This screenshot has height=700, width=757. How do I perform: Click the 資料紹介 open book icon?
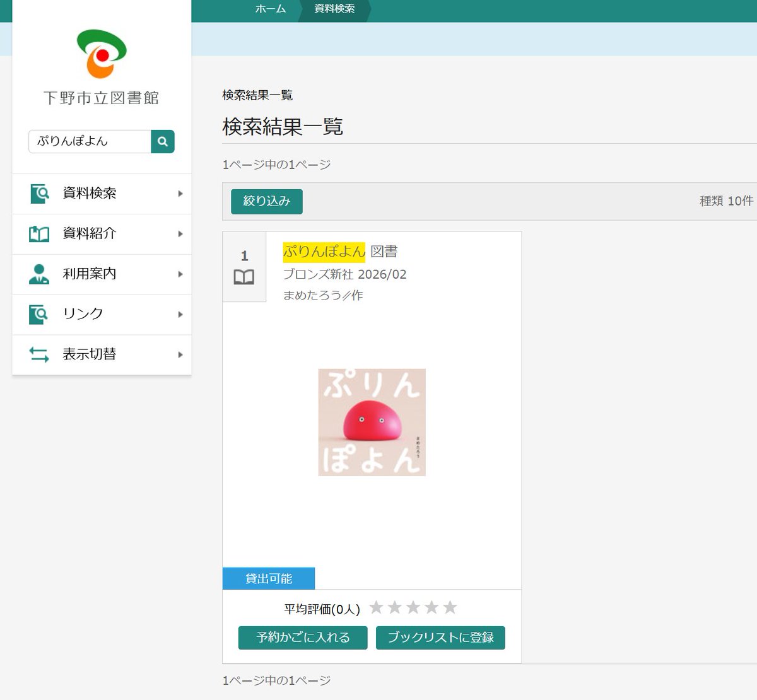pyautogui.click(x=39, y=234)
